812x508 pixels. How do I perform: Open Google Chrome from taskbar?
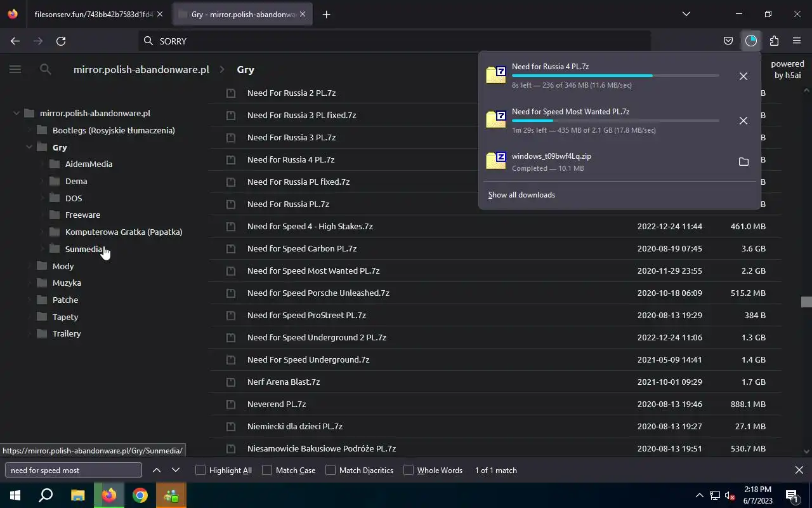(x=140, y=495)
